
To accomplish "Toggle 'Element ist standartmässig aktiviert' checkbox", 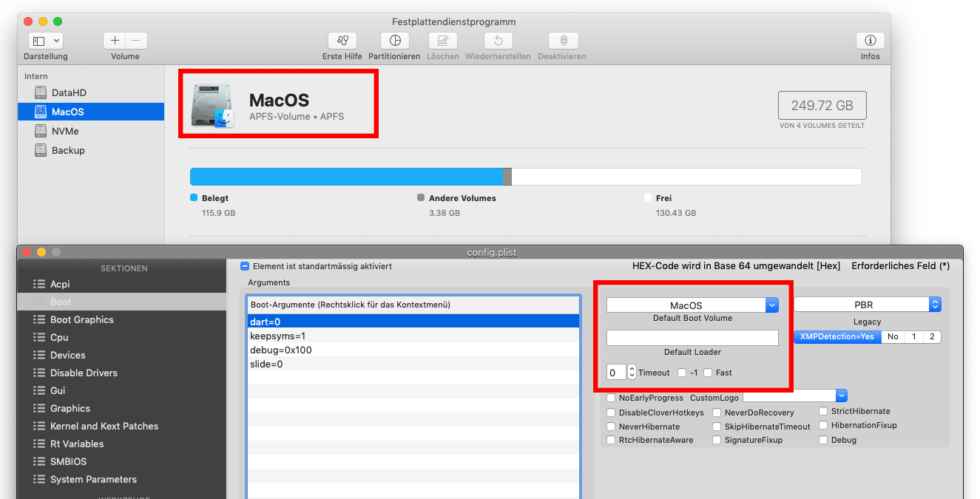I will pos(245,266).
